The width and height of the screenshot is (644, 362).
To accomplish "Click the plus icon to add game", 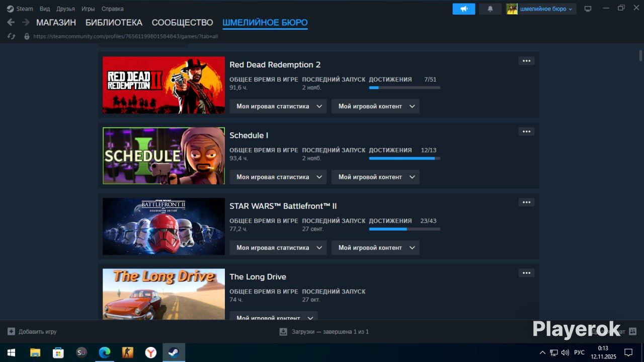I will coord(11,331).
